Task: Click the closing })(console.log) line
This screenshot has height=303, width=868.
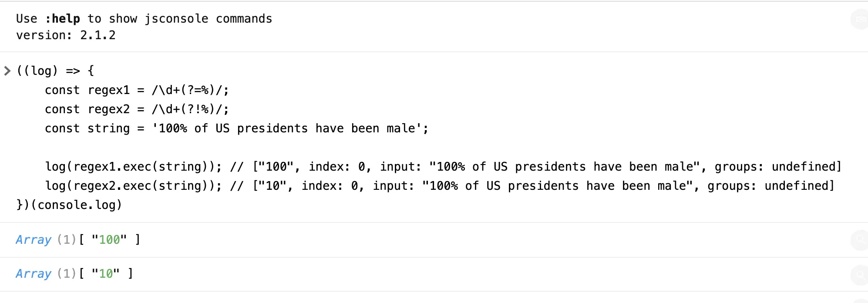Action: coord(69,205)
